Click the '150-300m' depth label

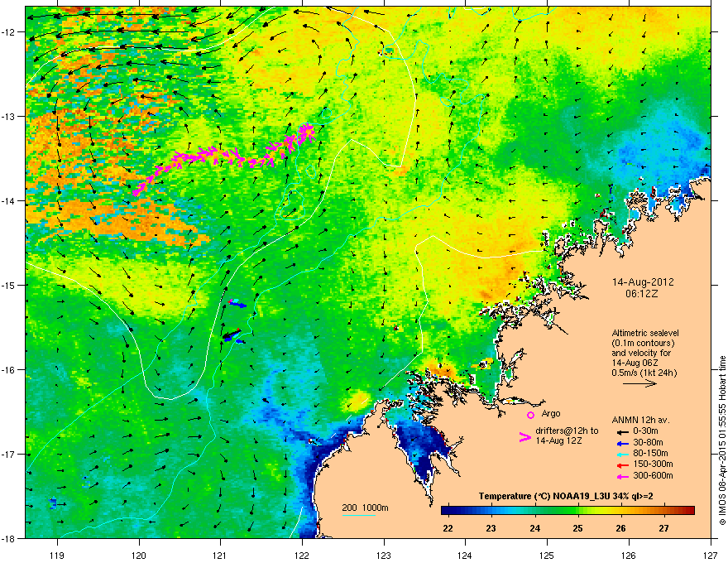point(653,464)
